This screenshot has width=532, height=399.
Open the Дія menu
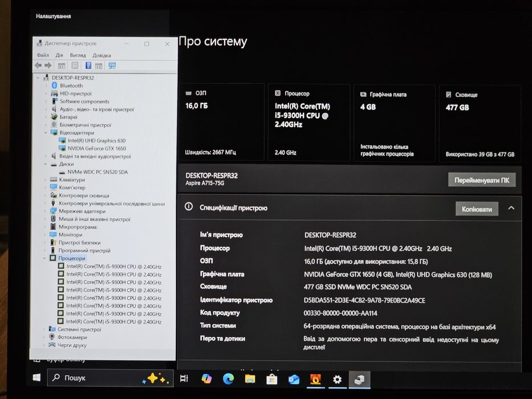(x=59, y=55)
